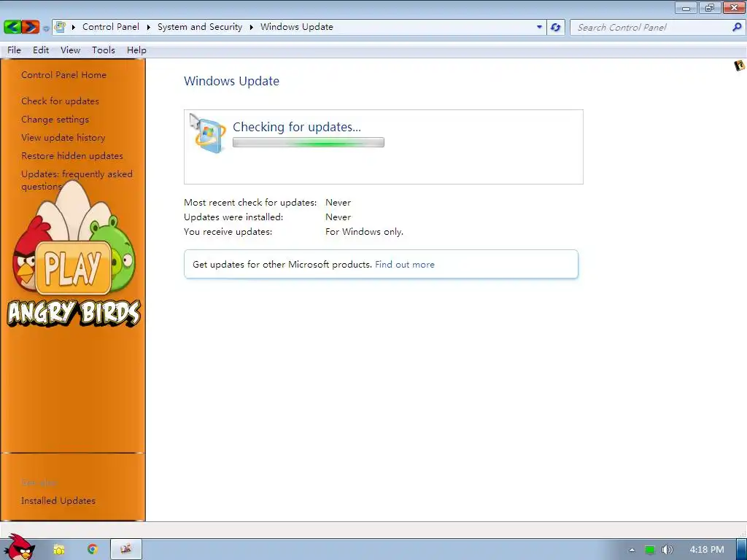This screenshot has width=747, height=560.
Task: Show hidden tray icons arrow
Action: click(632, 550)
